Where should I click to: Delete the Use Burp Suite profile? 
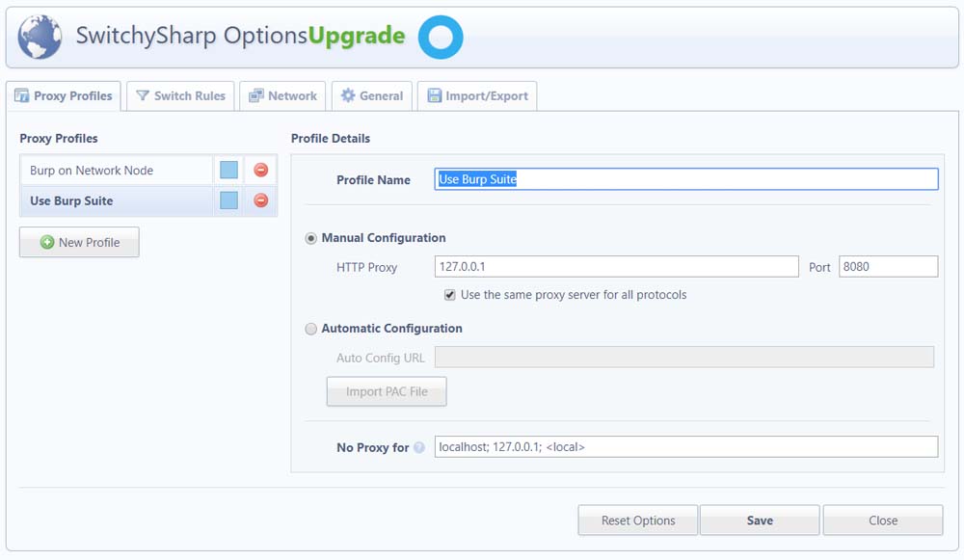click(260, 200)
